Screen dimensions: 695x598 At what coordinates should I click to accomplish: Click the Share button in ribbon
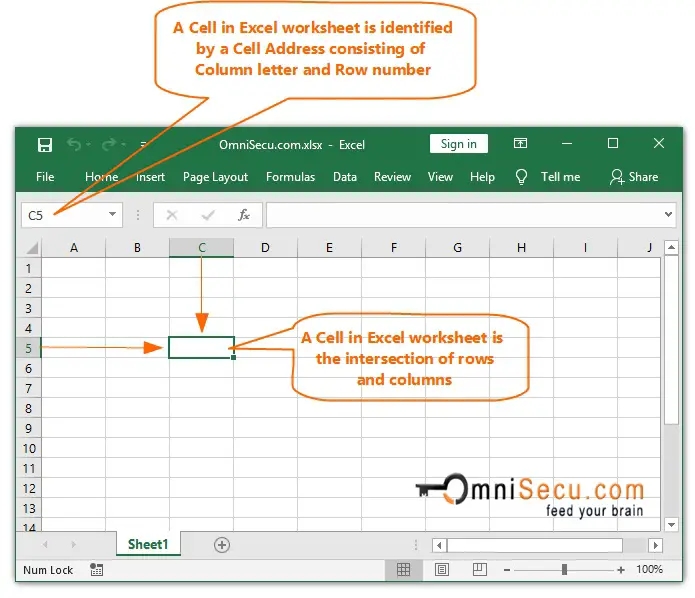[633, 177]
